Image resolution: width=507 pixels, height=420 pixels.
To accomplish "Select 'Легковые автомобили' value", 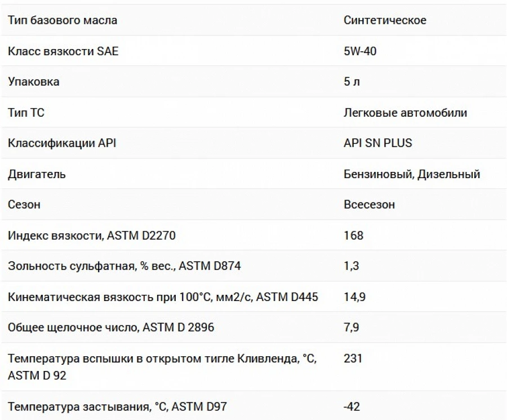I will [405, 113].
